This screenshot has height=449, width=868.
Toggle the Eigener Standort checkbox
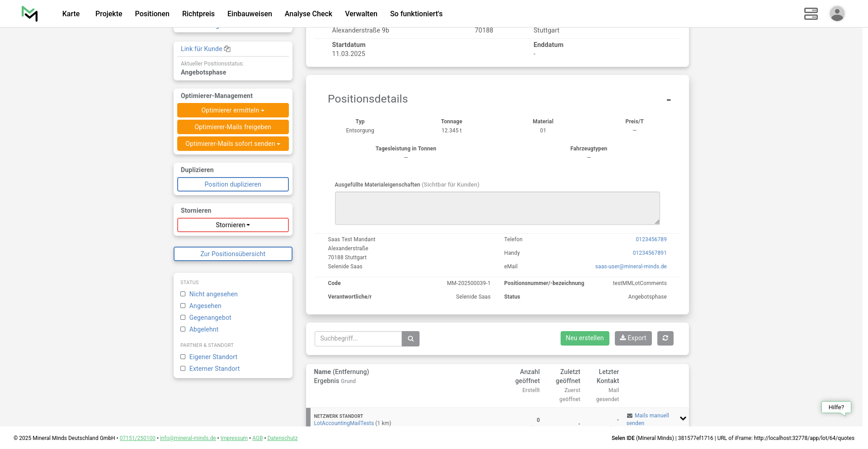(x=183, y=357)
